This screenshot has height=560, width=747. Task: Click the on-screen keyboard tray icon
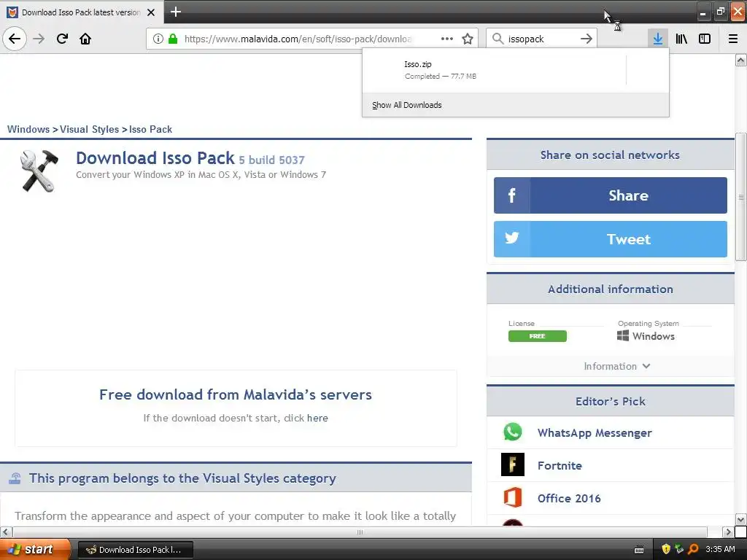pyautogui.click(x=639, y=550)
